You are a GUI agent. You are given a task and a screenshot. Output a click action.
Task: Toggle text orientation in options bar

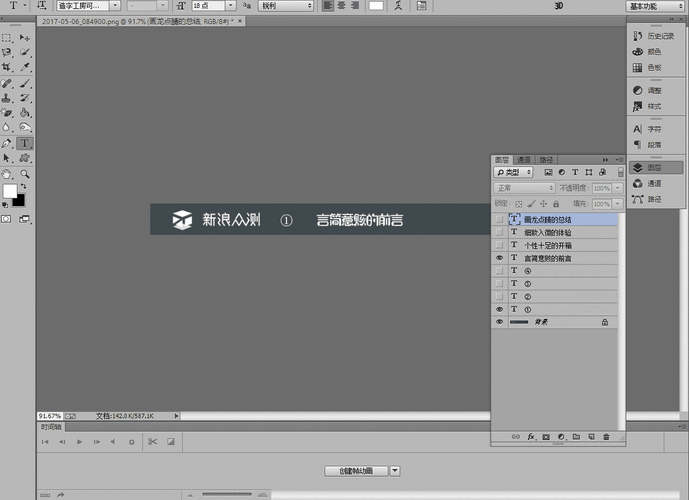point(42,6)
